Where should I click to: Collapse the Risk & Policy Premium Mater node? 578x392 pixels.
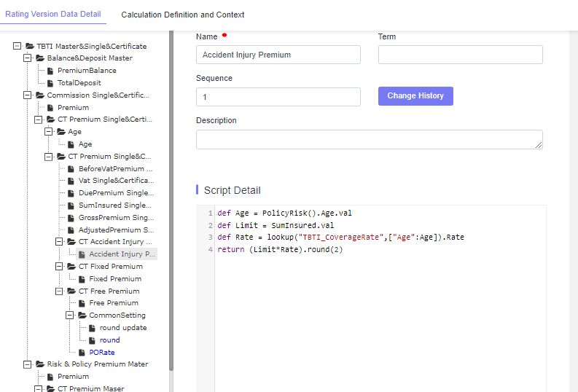pyautogui.click(x=27, y=364)
